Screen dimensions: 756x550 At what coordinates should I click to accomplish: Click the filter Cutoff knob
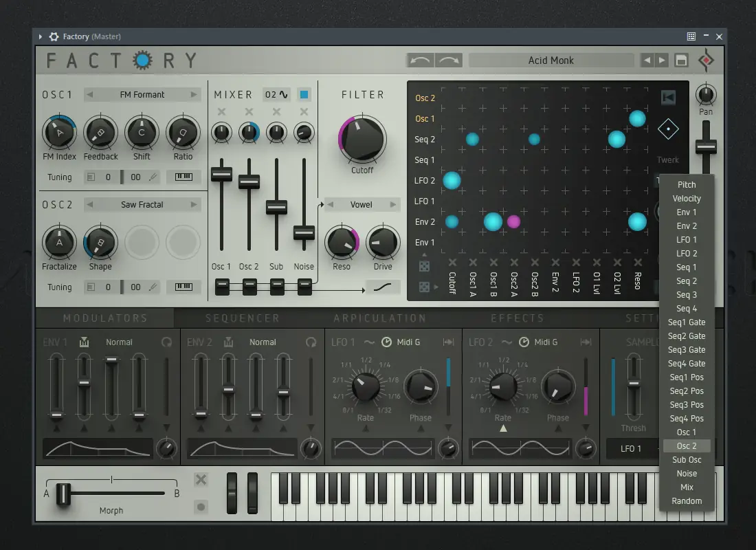[x=362, y=140]
